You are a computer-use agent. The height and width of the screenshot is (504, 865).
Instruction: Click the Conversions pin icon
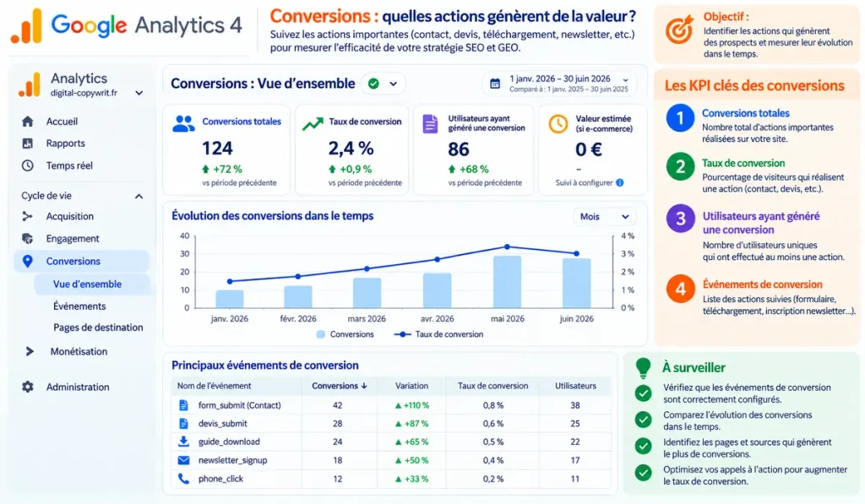coord(28,262)
